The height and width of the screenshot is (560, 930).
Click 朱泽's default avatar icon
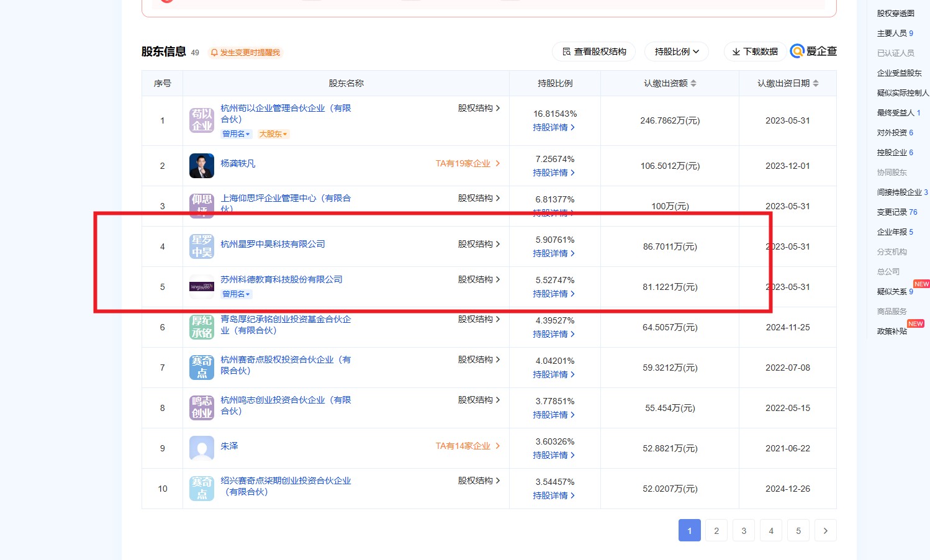coord(202,448)
